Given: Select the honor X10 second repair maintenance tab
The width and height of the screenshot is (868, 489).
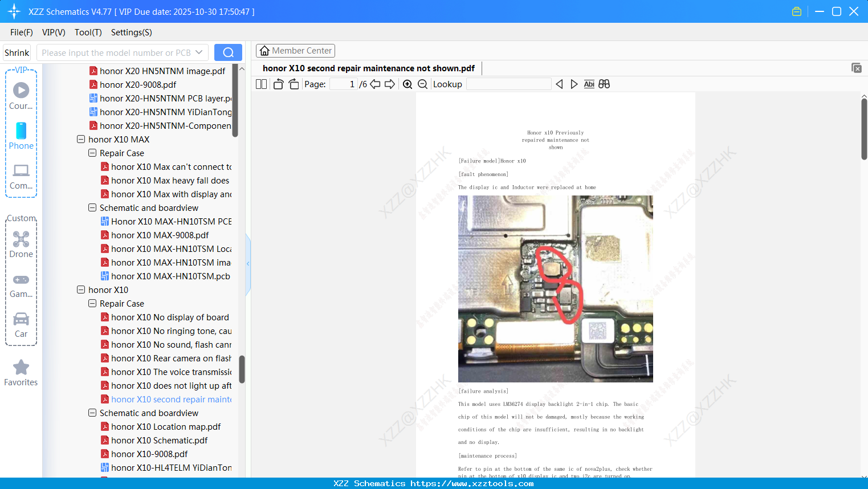Looking at the screenshot, I should pyautogui.click(x=369, y=68).
